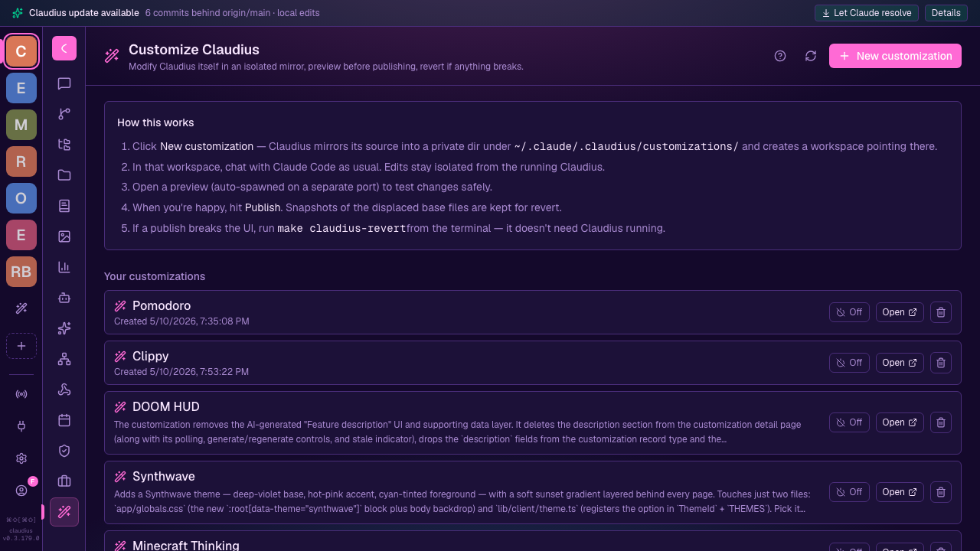The height and width of the screenshot is (551, 980).
Task: Click the help question mark icon
Action: [x=780, y=56]
